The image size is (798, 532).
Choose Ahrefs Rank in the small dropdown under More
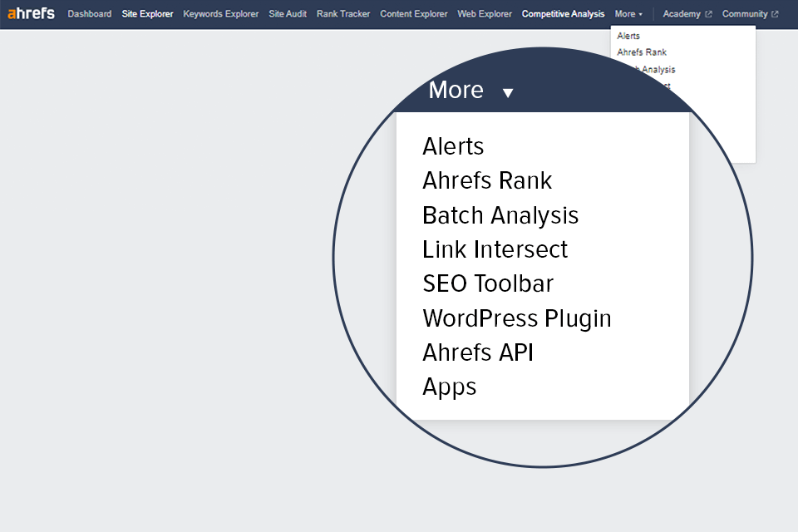tap(642, 52)
